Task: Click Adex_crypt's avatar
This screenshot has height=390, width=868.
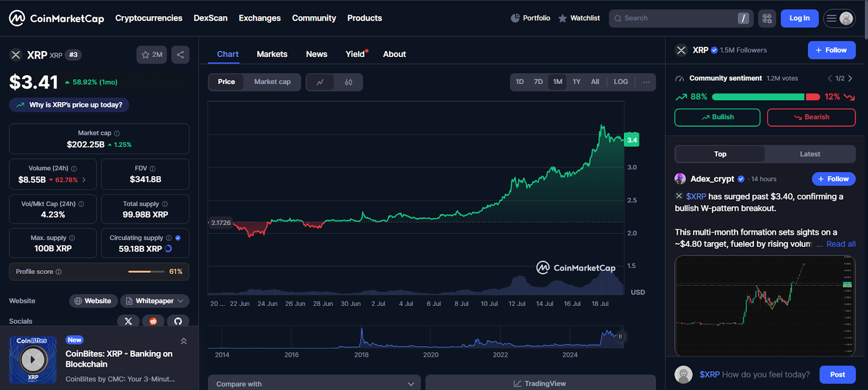Action: point(680,179)
